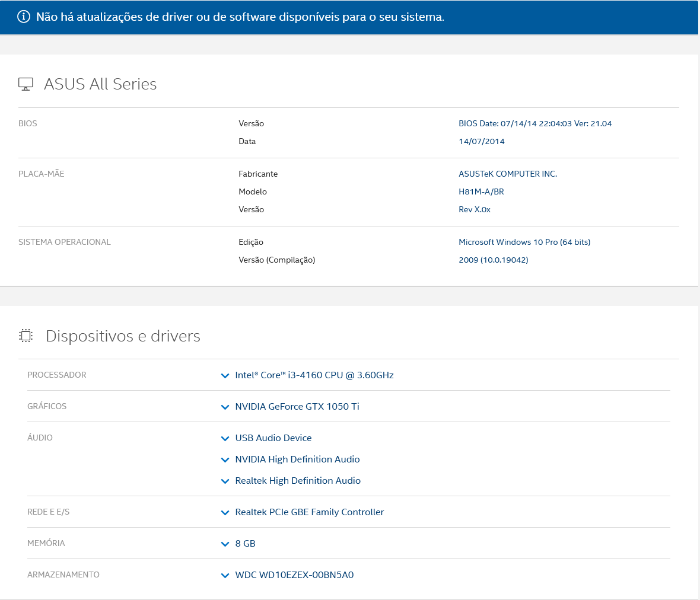
Task: Click the Edição field label
Action: (x=251, y=242)
